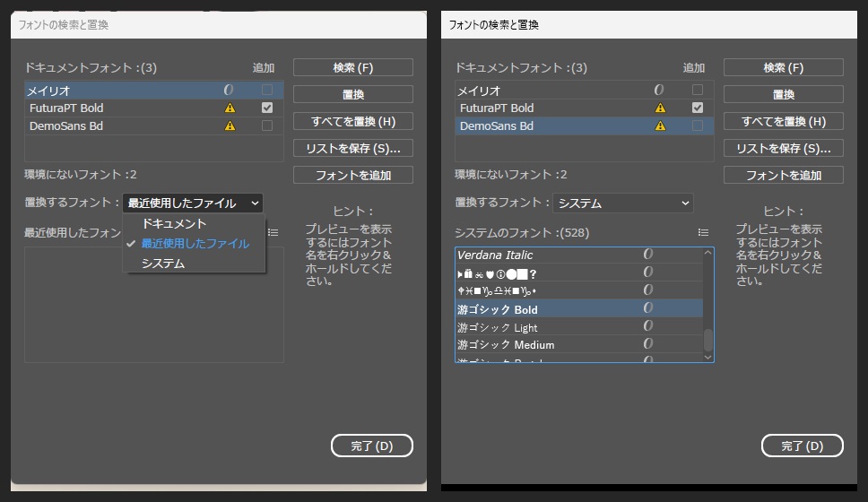This screenshot has height=502, width=868.
Task: Choose システム from the open dropdown list
Action: pyautogui.click(x=195, y=264)
